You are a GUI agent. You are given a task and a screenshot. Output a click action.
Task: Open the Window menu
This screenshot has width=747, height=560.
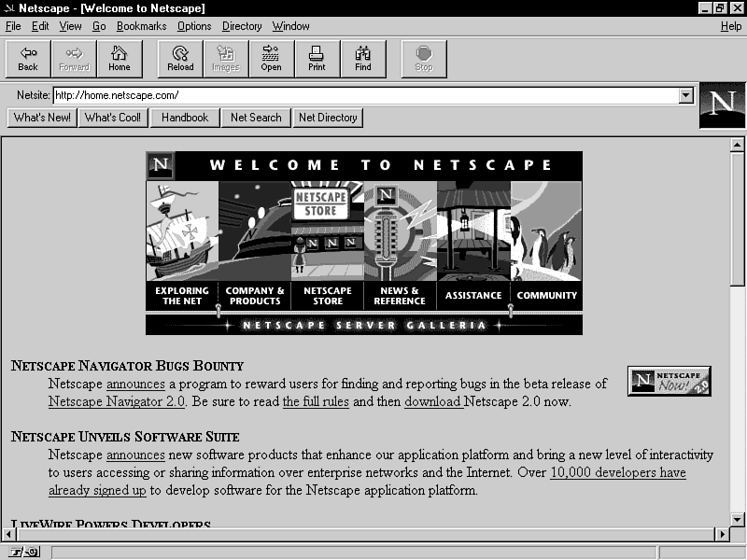[x=290, y=26]
